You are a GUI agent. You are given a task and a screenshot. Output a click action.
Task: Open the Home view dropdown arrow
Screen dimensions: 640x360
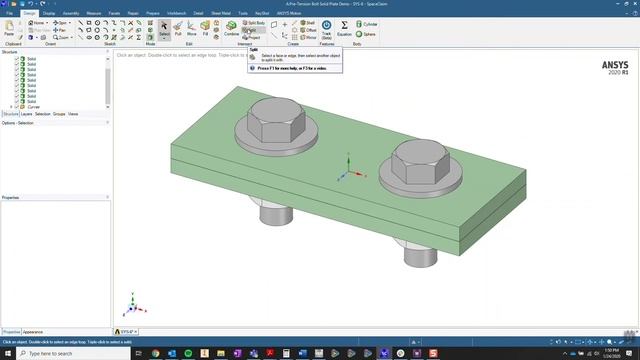[x=47, y=23]
